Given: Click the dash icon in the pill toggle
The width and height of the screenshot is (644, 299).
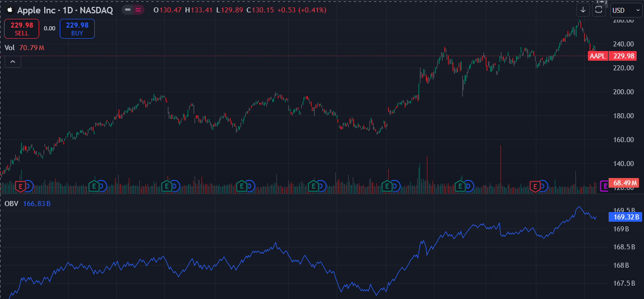Looking at the screenshot, I should pos(128,10).
